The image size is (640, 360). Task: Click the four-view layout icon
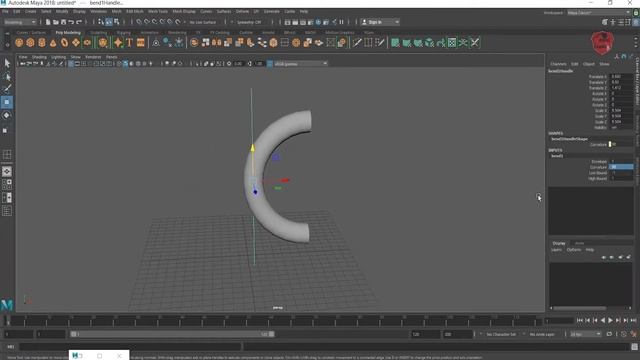[x=7, y=184]
